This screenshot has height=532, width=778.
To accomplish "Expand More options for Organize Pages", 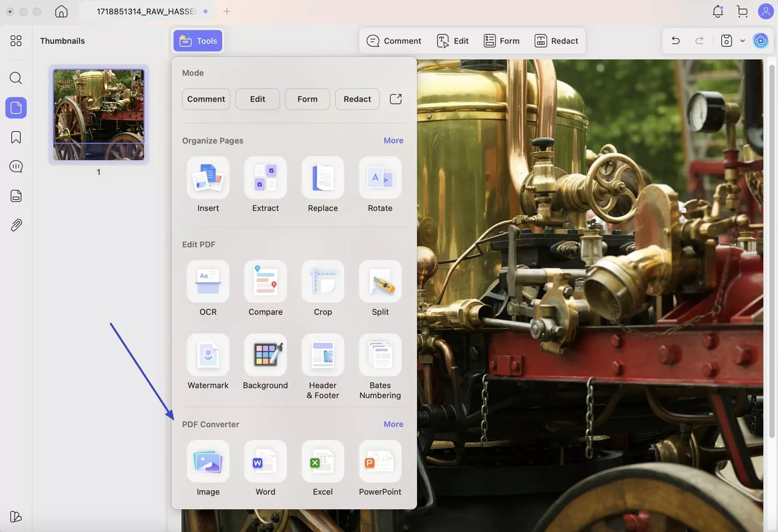I will point(393,140).
